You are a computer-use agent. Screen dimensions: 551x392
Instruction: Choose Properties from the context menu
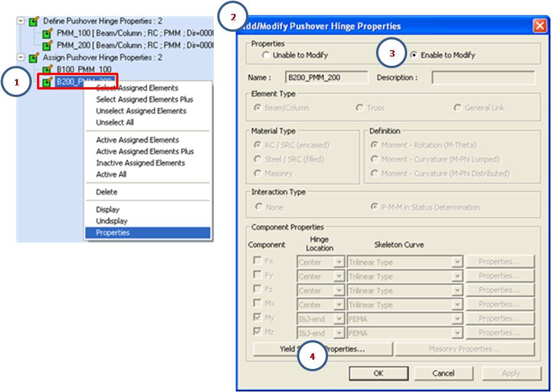point(113,233)
